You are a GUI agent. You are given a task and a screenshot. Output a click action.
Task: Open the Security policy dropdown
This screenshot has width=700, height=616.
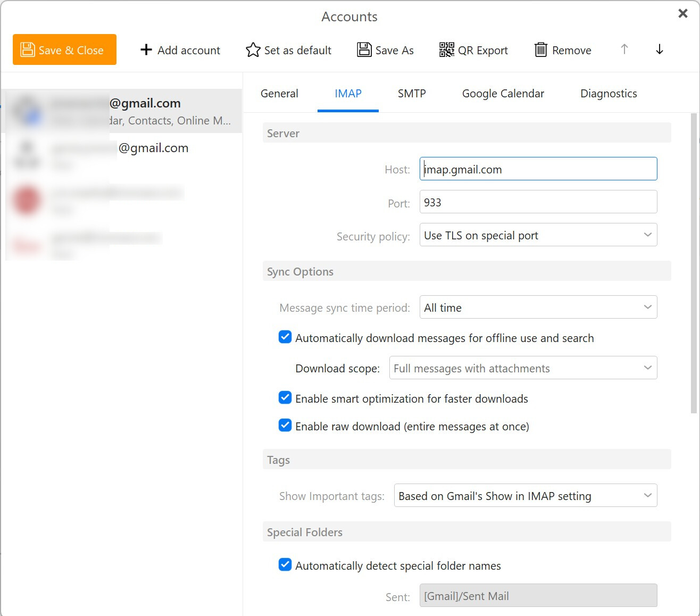coord(538,235)
